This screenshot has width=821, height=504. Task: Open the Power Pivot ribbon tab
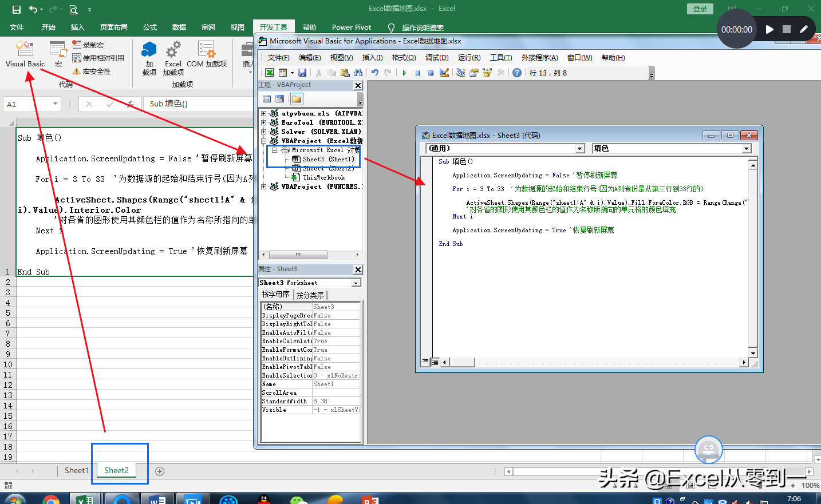coord(352,27)
